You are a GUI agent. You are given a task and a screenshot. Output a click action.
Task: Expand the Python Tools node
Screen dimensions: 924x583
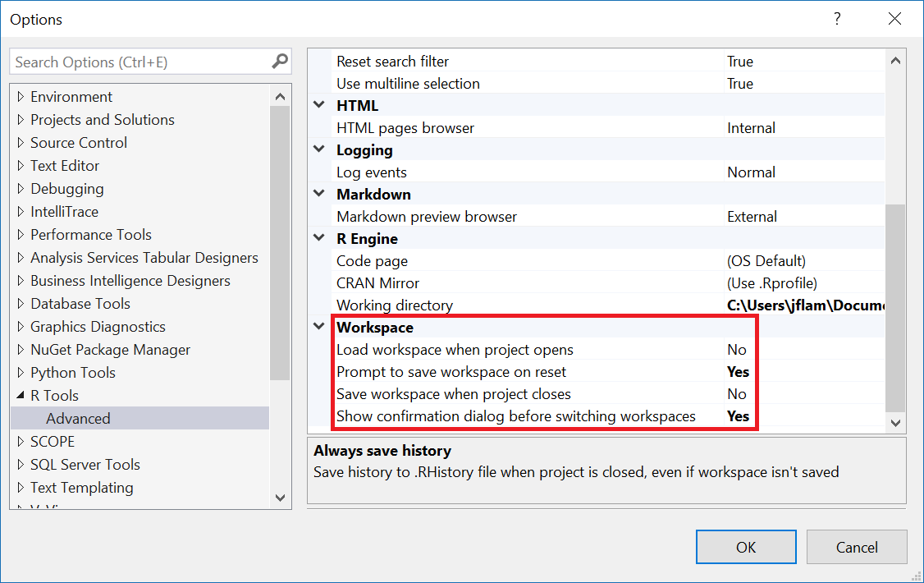click(21, 373)
